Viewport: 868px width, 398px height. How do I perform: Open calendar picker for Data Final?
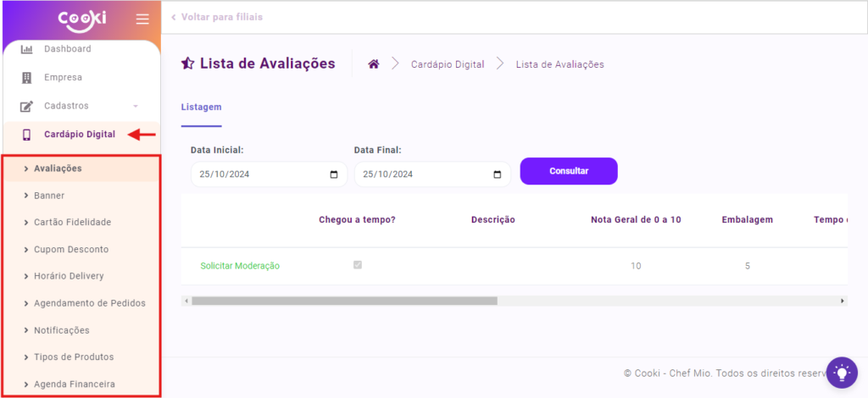coord(497,174)
